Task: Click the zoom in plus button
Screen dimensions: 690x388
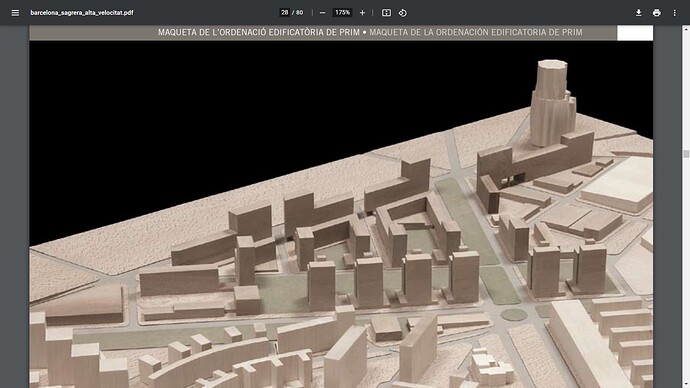Action: point(362,13)
